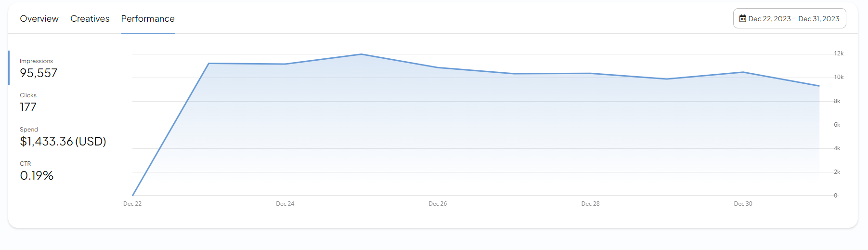Open the Dec 22 – Dec 31, 2023 date range
This screenshot has width=868, height=250.
[790, 18]
